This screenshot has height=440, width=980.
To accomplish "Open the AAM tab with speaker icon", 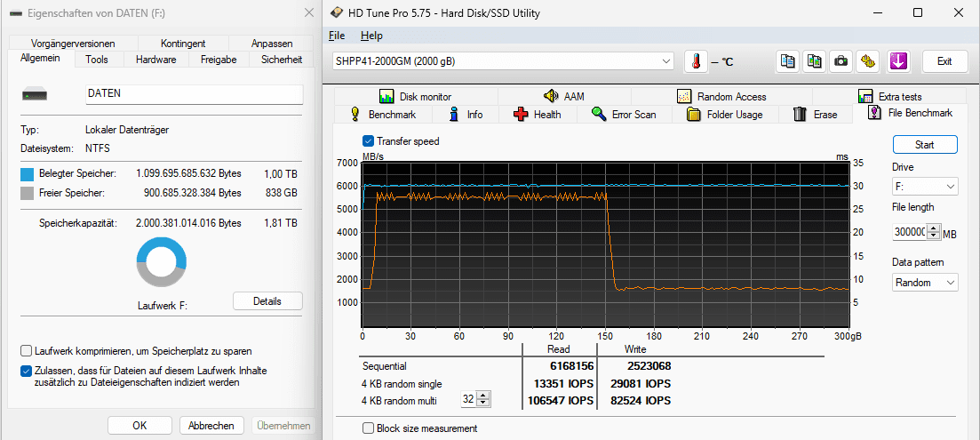I will tap(564, 97).
